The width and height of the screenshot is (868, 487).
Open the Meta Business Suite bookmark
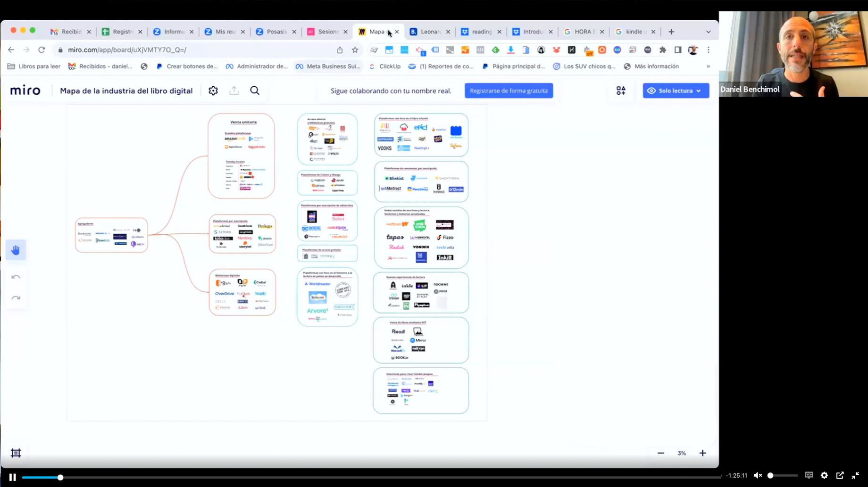coord(328,66)
